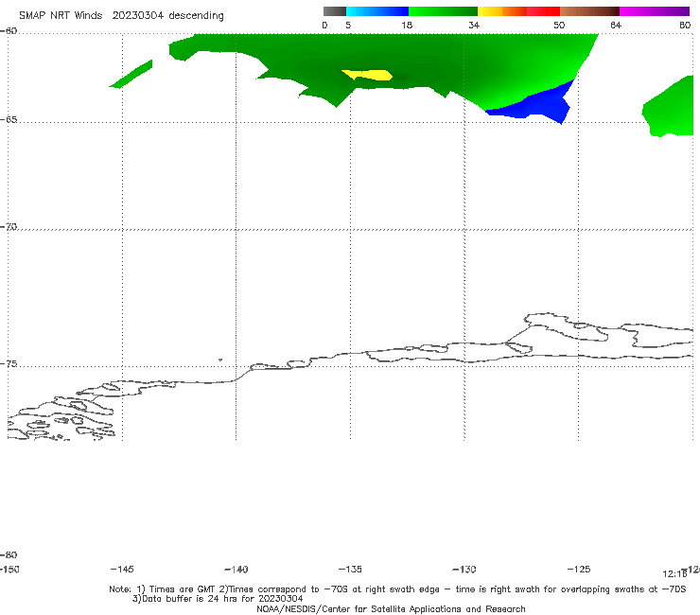This screenshot has width=700, height=615.
Task: Click the longitude label '-125'
Action: pyautogui.click(x=579, y=569)
